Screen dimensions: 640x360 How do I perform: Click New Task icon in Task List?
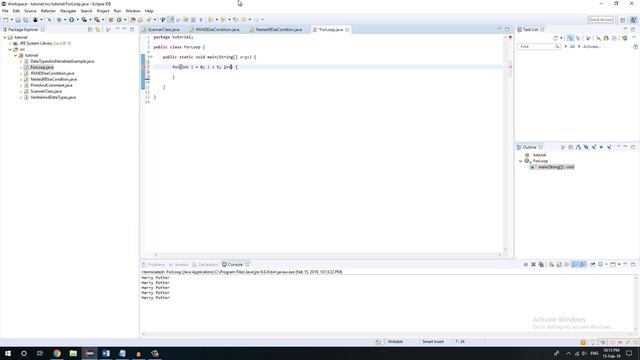coord(556,38)
